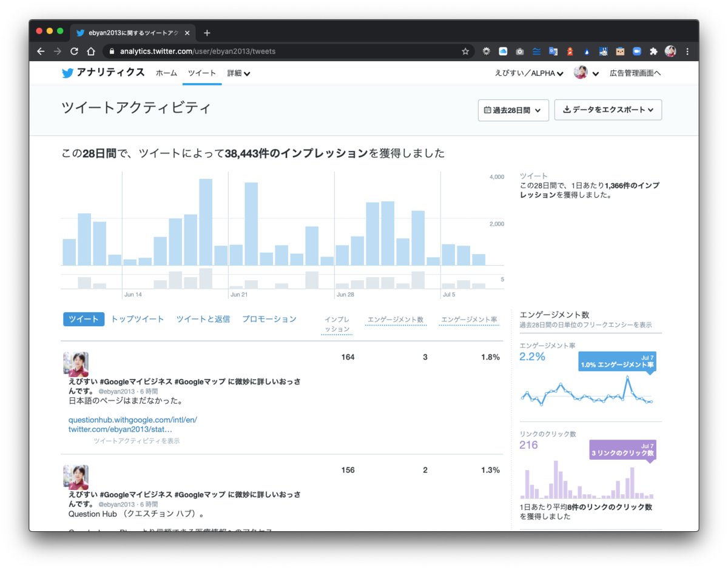Switch to the プロモーション tab
Viewport: 728px width, 570px height.
(x=269, y=319)
